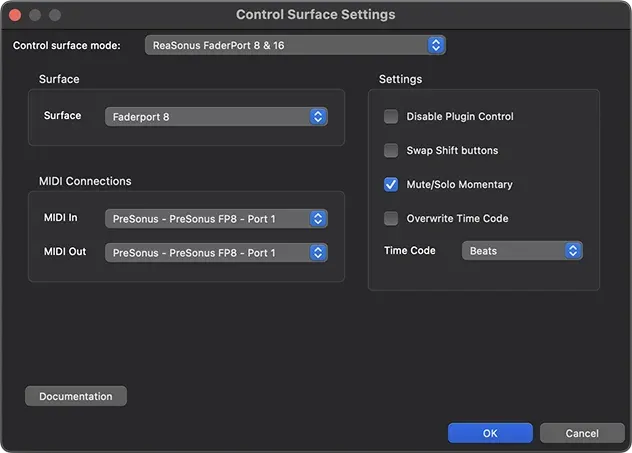Click the Cancel button

pyautogui.click(x=582, y=433)
